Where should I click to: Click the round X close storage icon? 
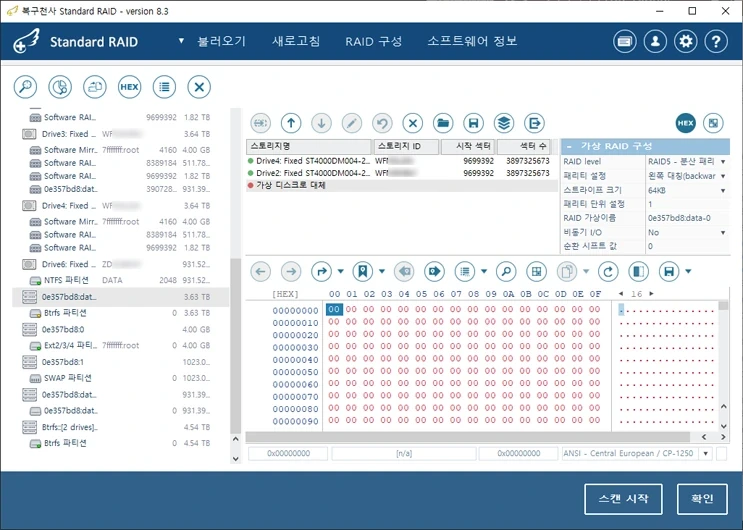199,87
